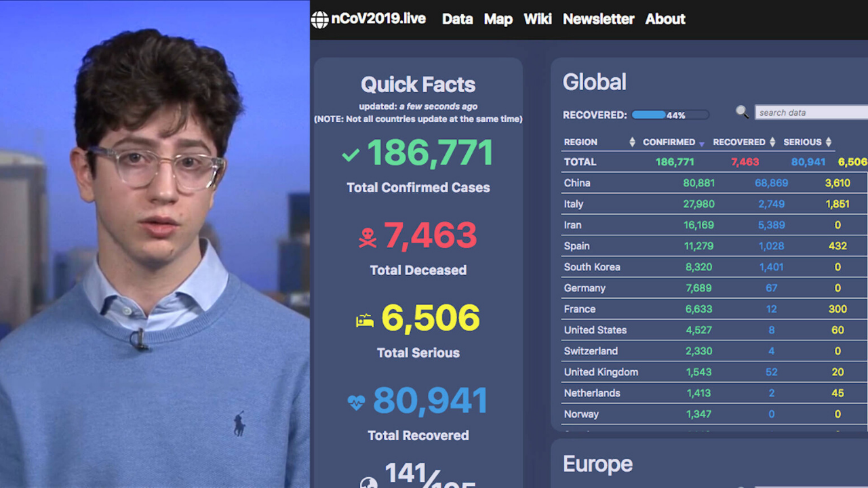Click China's 80,881 confirmed value
The height and width of the screenshot is (488, 868).
tap(699, 183)
